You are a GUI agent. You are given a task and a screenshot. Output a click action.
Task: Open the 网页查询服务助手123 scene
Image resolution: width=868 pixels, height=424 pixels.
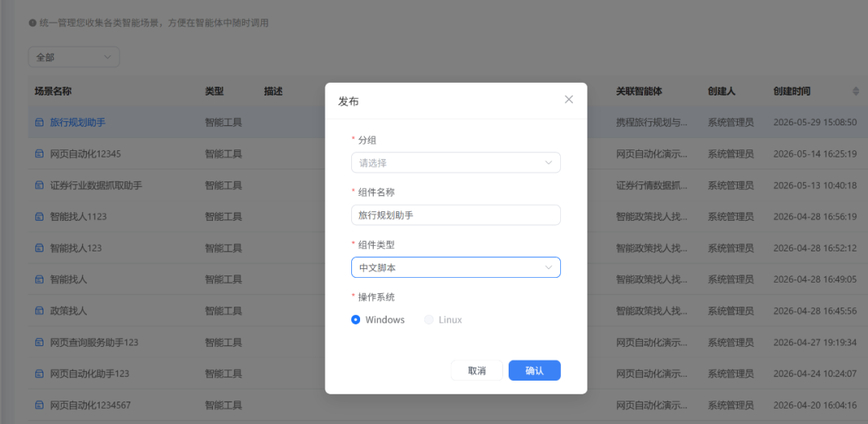[94, 342]
